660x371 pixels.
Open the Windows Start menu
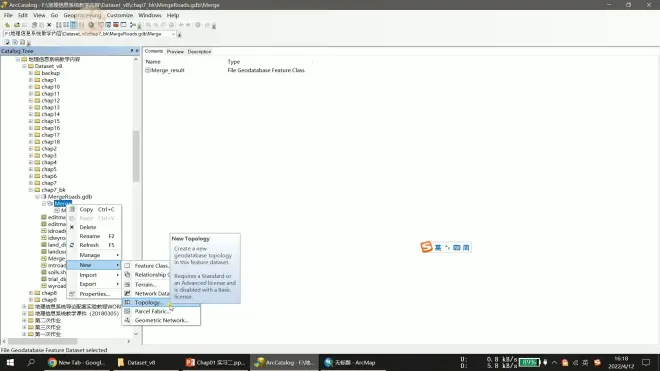click(x=10, y=363)
